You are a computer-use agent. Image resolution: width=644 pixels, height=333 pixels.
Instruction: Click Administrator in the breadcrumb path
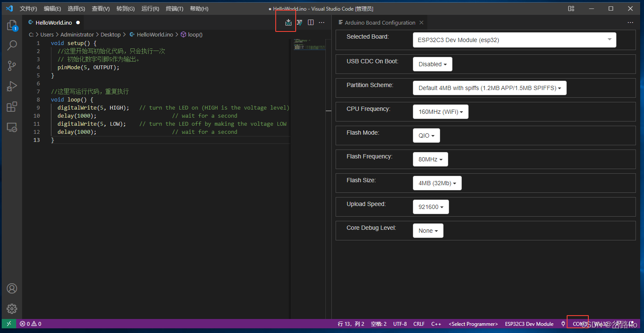(77, 34)
